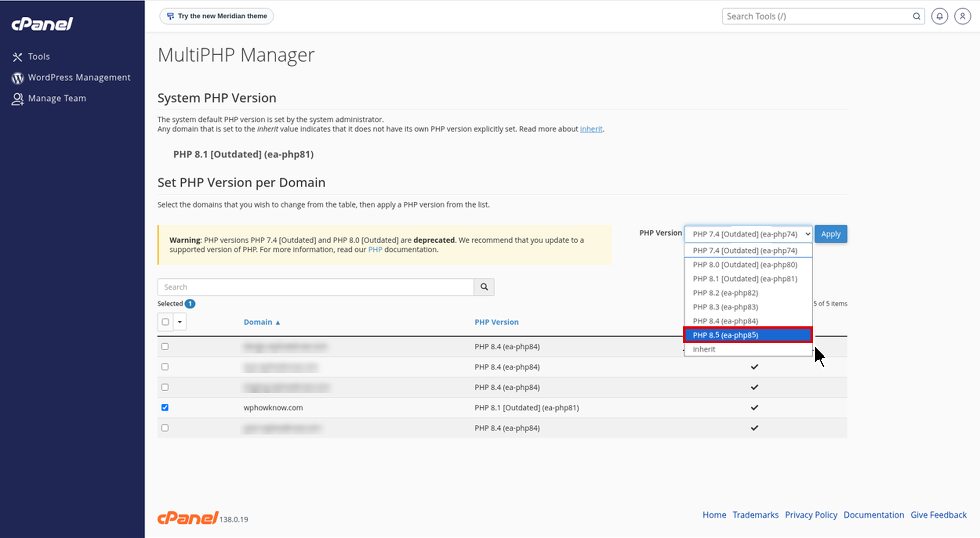
Task: Open Tools from the sidebar
Action: point(39,57)
